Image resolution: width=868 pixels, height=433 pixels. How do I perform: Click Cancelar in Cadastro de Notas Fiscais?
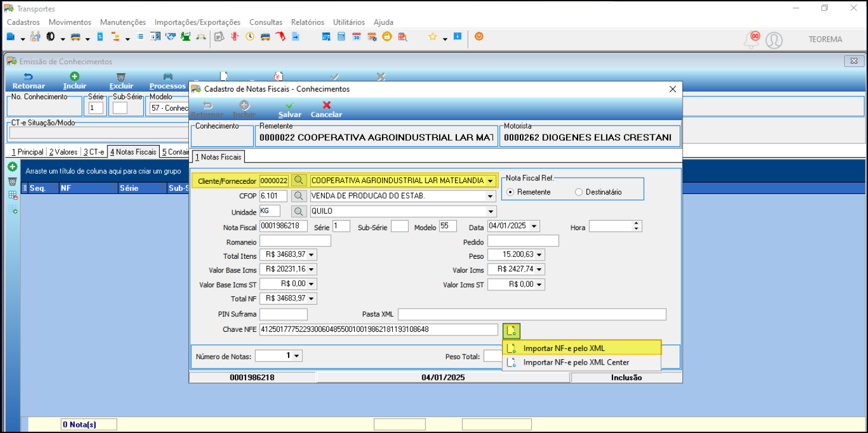(326, 109)
